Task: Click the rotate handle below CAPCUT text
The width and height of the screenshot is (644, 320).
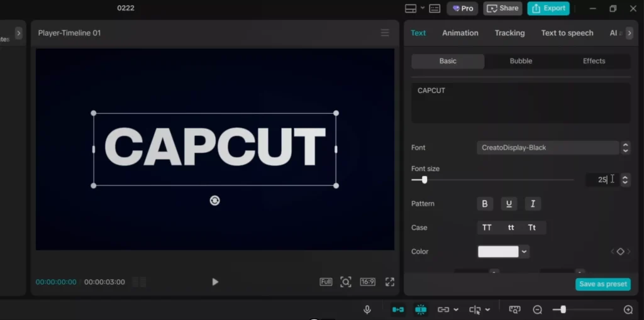Action: click(x=215, y=201)
